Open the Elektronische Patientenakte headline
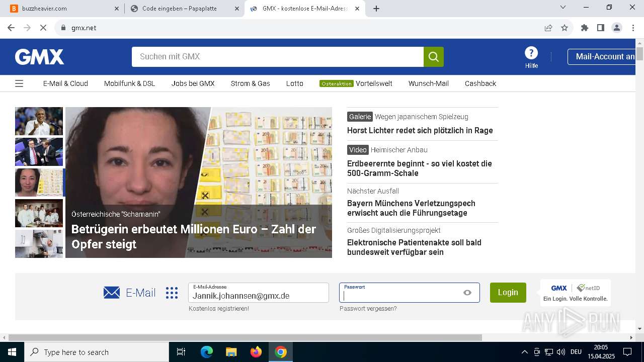Screen dimensions: 644x362 point(414,247)
